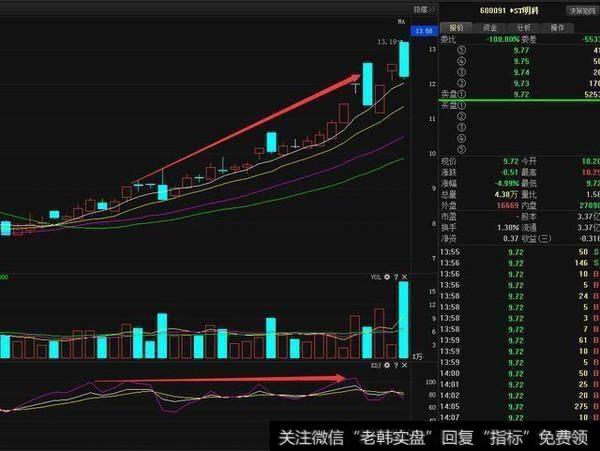Click the 决策矩阵 button
600x451 pixels.
[581, 11]
